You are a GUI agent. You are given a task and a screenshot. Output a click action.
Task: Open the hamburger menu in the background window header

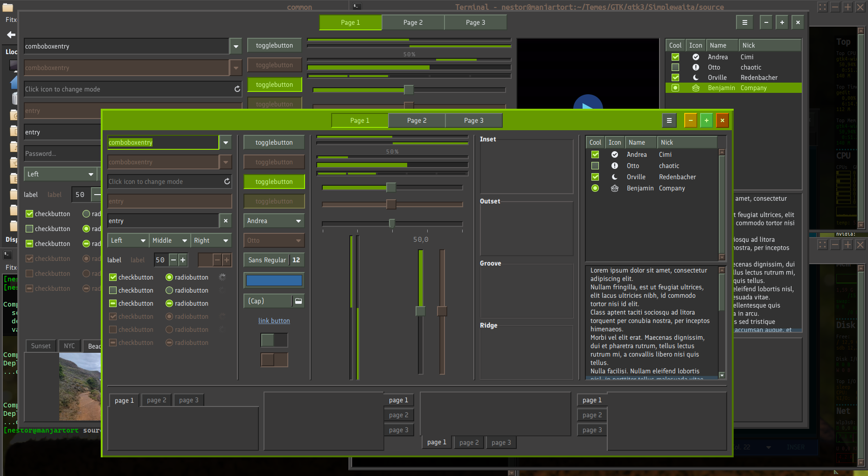(x=744, y=22)
